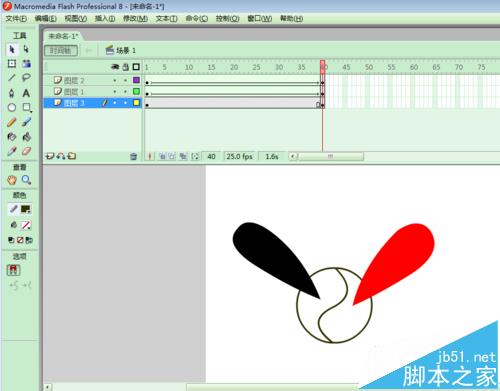Click the 25.0 fps frame rate
Viewport: 500px width, 391px height.
coord(239,156)
